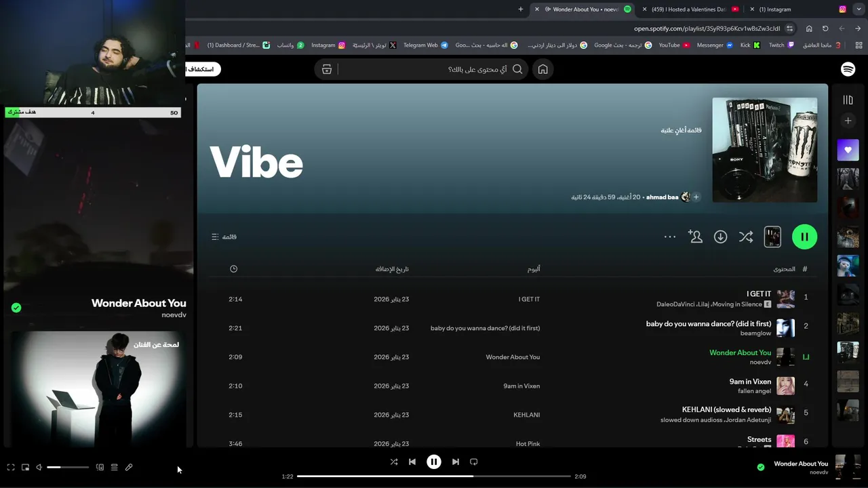Open the beamglow artist link
Viewport: 868px width, 488px height.
(x=755, y=333)
